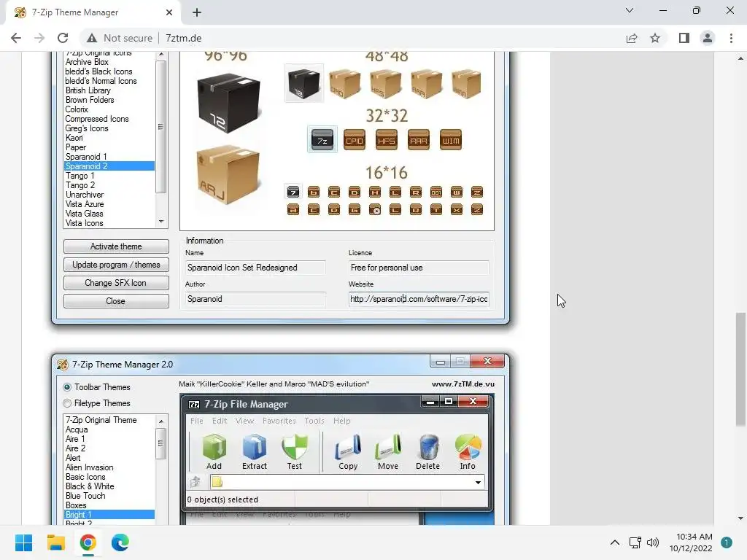Viewport: 747px width, 560px height.
Task: Select the Toolbar Themes radio button
Action: pyautogui.click(x=67, y=387)
